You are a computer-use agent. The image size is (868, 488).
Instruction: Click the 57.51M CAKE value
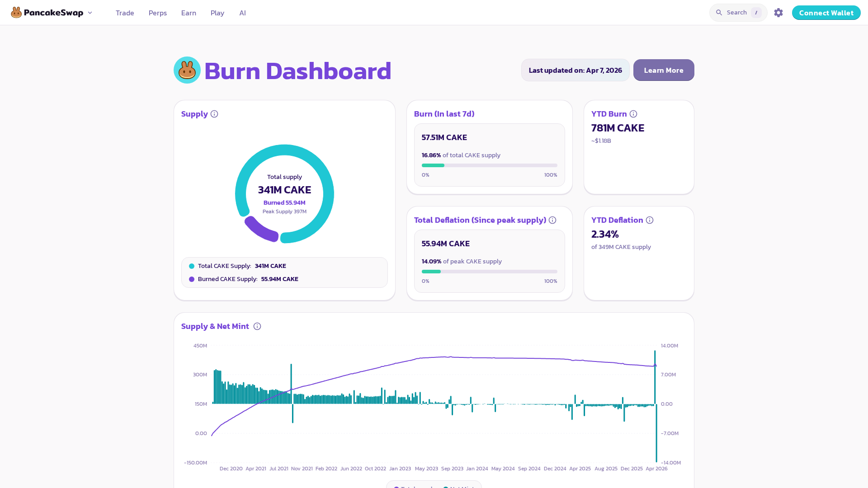click(x=444, y=137)
